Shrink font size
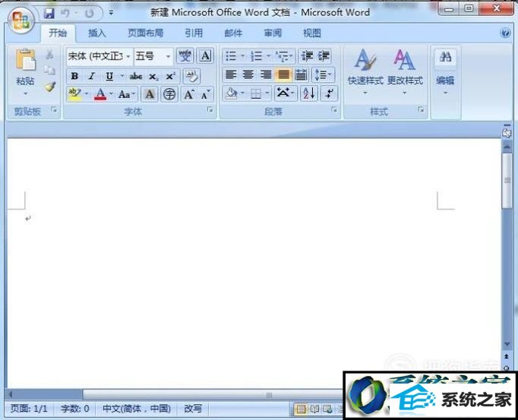The width and height of the screenshot is (518, 420). (206, 95)
